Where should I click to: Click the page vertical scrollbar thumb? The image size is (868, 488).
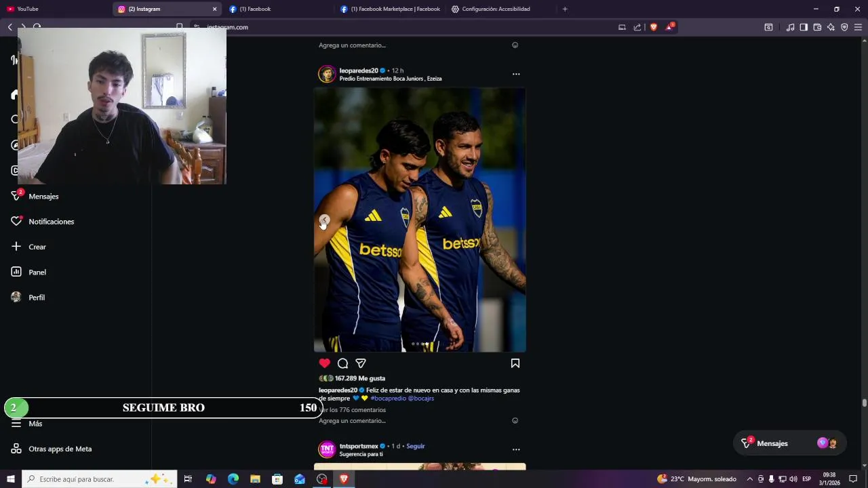(x=865, y=403)
